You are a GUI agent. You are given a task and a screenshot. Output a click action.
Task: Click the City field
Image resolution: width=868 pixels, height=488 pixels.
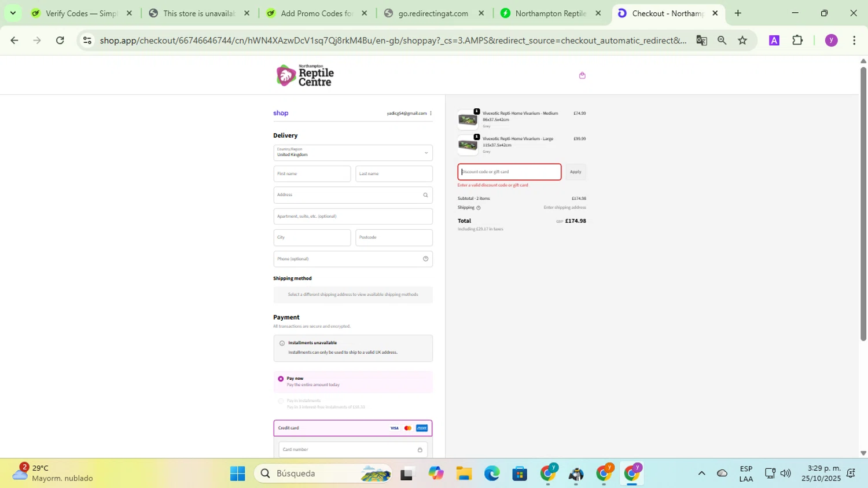[x=312, y=237]
